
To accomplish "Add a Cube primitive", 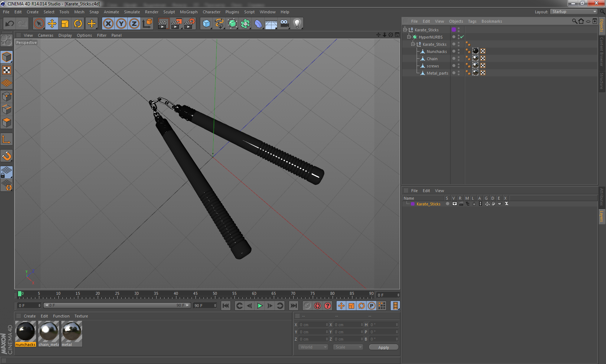I will point(206,24).
